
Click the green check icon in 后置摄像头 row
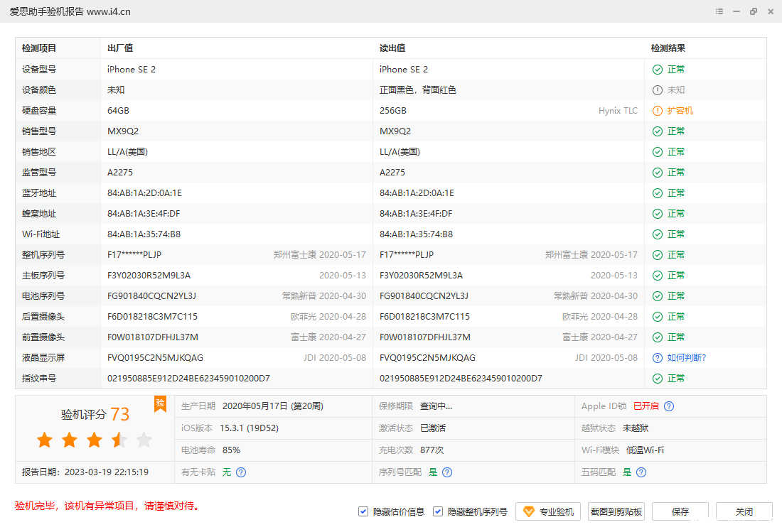point(658,317)
